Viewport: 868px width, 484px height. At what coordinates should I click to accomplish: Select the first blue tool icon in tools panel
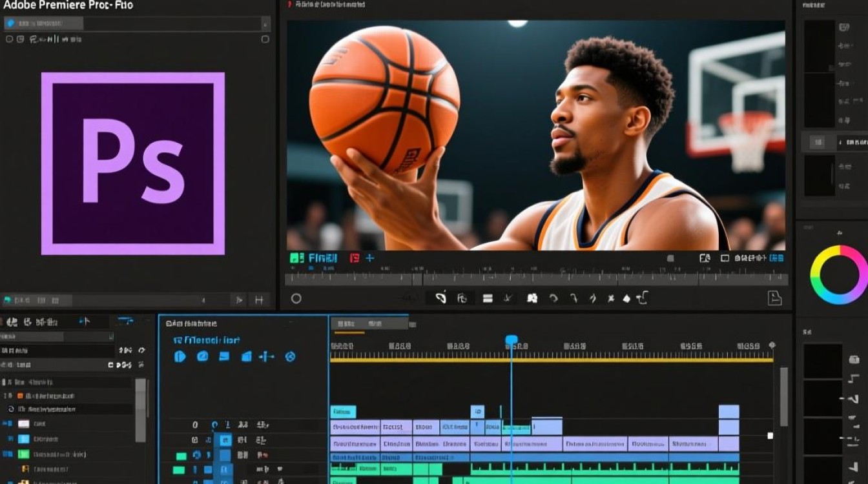[x=180, y=356]
